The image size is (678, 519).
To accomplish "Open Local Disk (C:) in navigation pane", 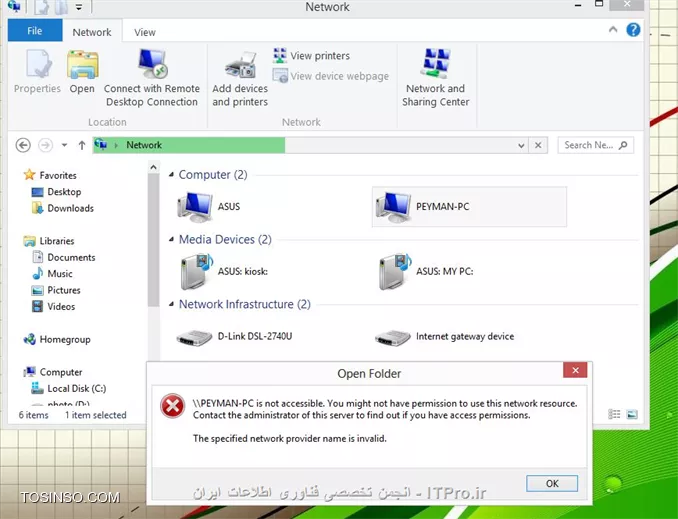I will pyautogui.click(x=69, y=388).
